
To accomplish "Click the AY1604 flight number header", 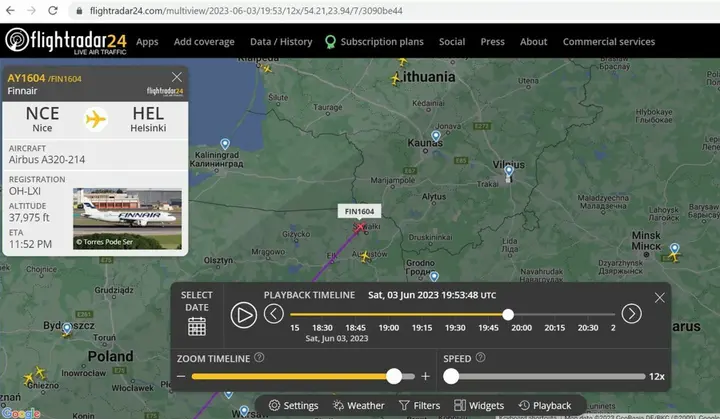I will (26, 78).
